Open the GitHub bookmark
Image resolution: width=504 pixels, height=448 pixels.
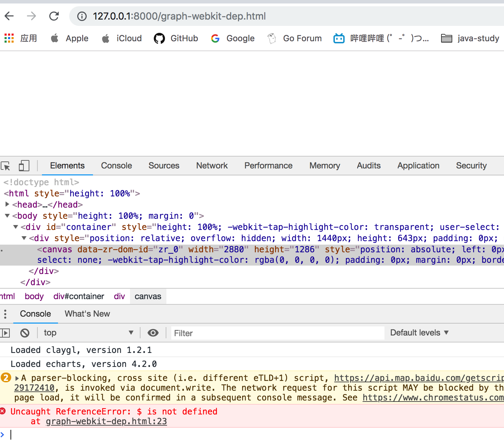[x=176, y=38]
